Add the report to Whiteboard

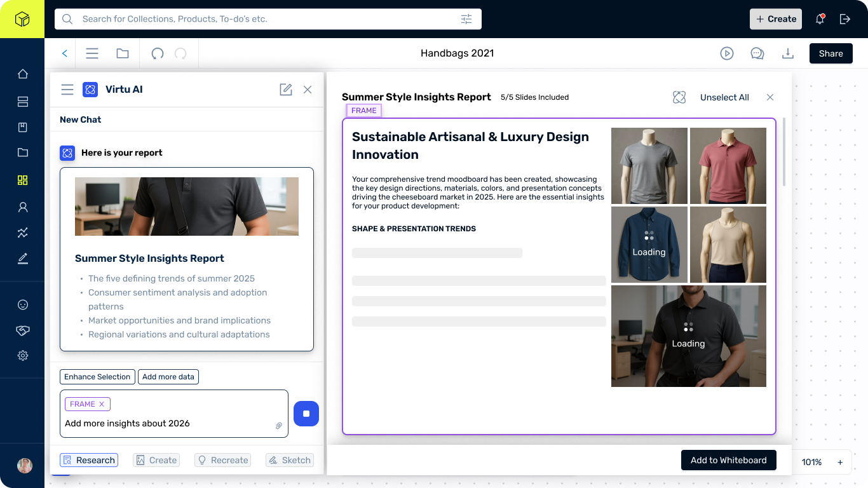point(728,459)
